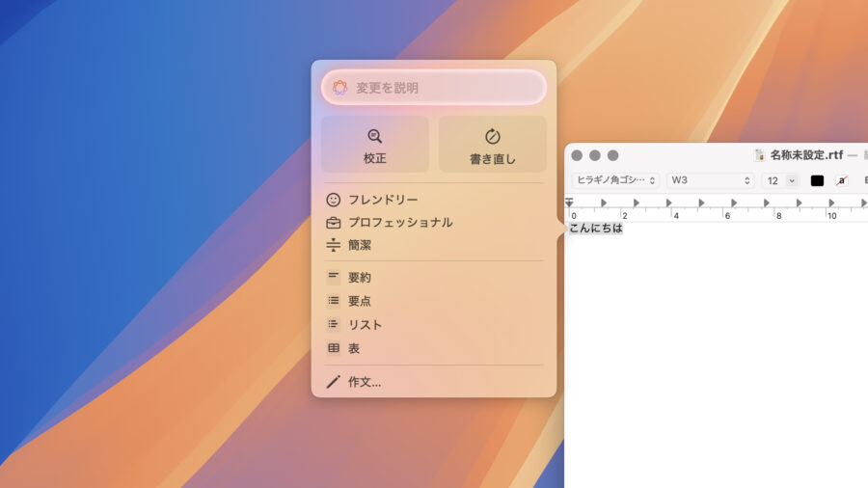The image size is (868, 488).
Task: Choose 要点 key points option
Action: [x=433, y=301]
